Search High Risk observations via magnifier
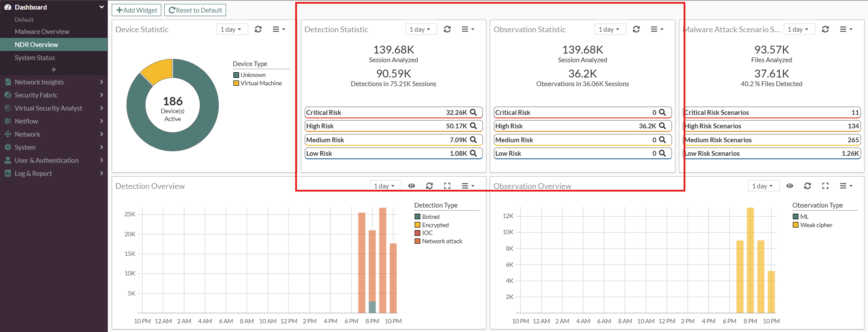 tap(662, 126)
